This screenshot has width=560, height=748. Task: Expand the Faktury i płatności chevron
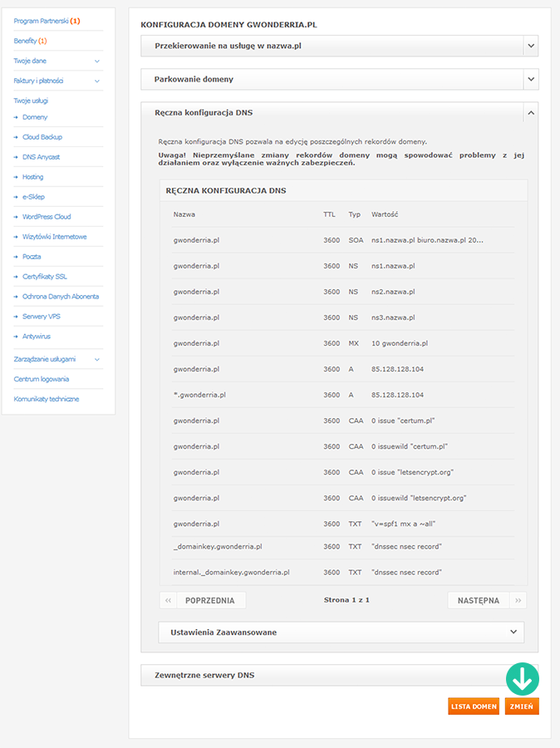[x=97, y=81]
